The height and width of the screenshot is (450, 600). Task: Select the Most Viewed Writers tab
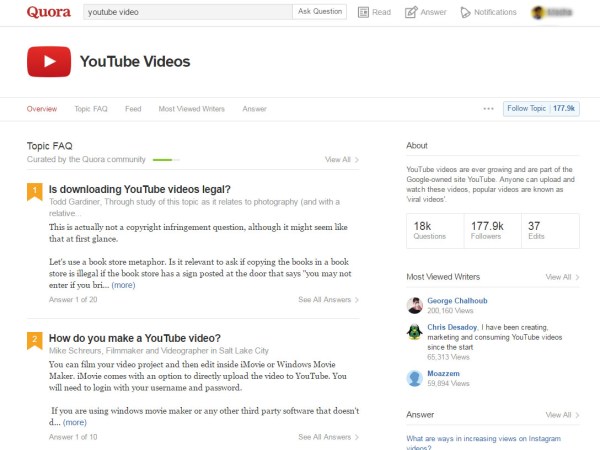(x=192, y=109)
